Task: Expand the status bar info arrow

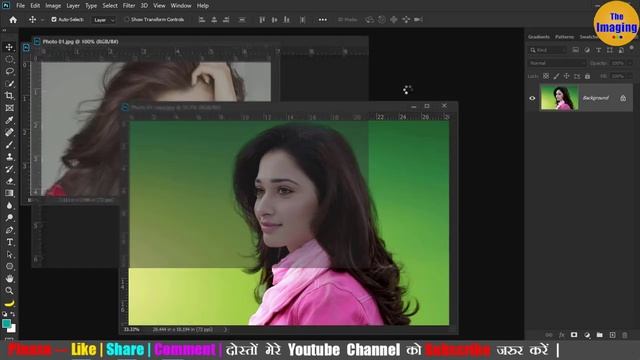Action: (225, 329)
